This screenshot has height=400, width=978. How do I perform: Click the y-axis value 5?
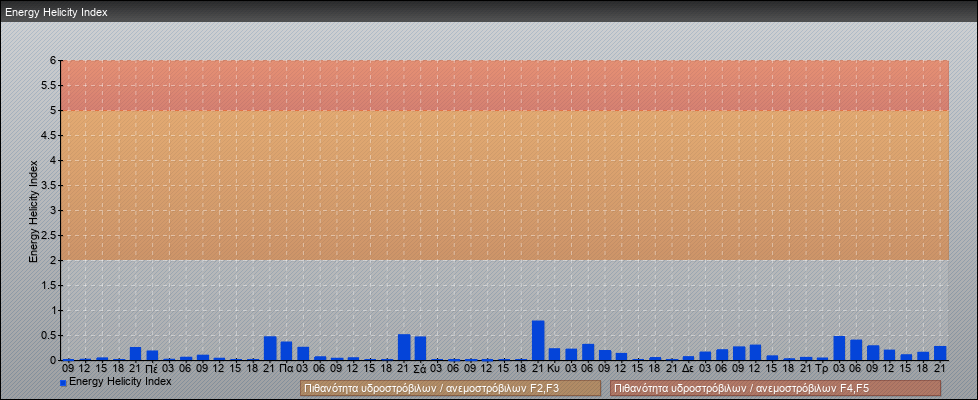53,110
